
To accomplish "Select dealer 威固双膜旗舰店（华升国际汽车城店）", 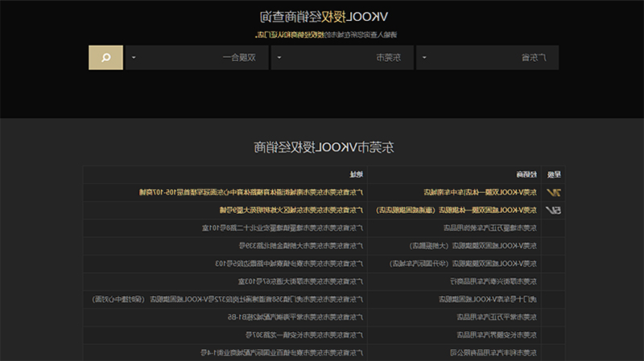I will [x=463, y=264].
